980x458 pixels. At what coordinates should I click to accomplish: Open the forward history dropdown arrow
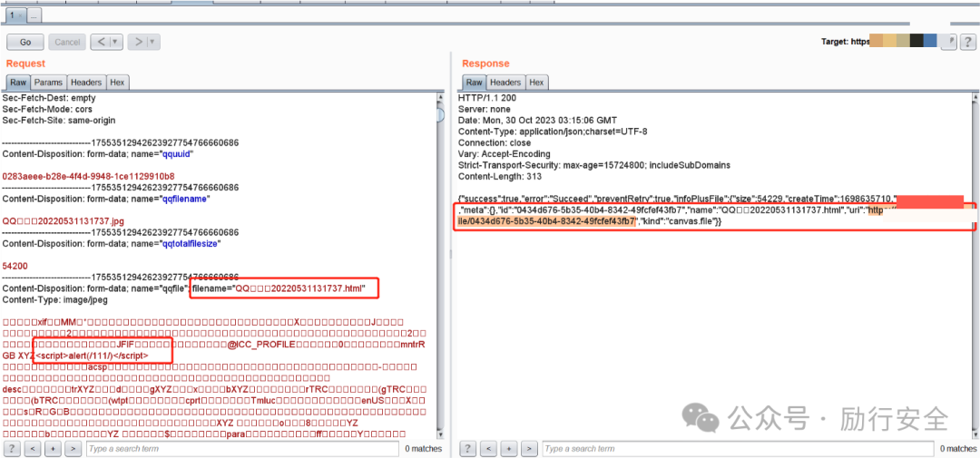click(153, 42)
